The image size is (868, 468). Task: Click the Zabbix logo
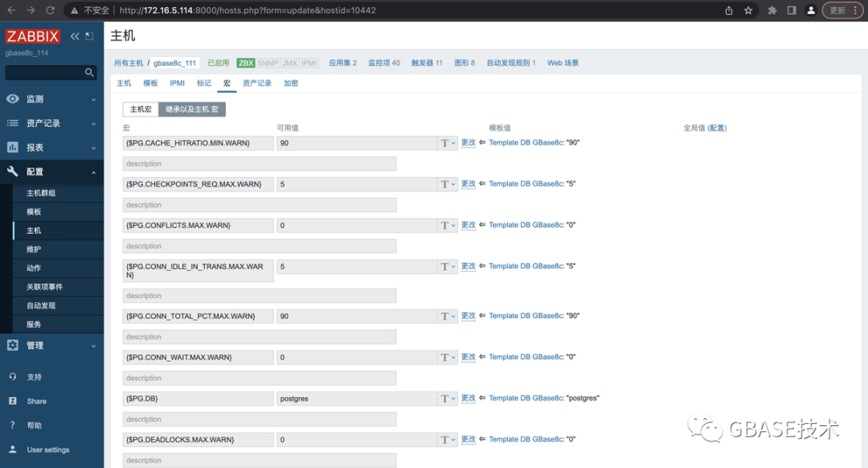coord(33,36)
